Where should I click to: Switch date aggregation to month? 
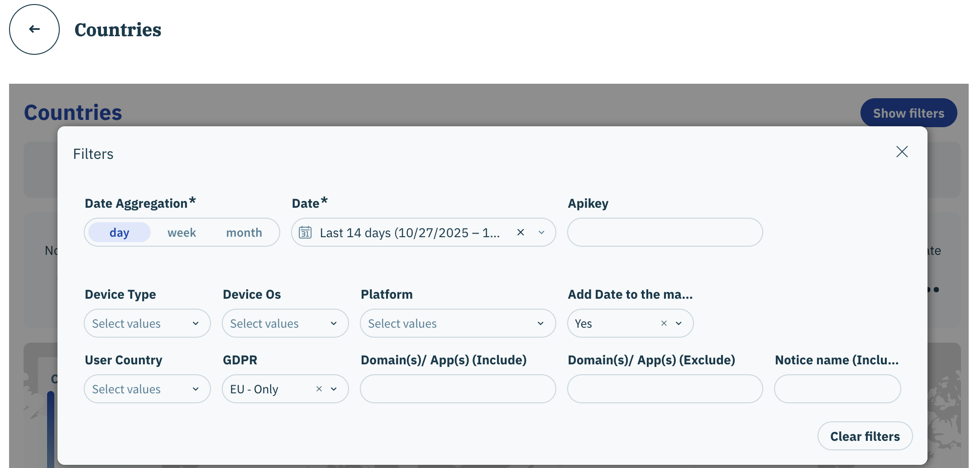tap(244, 233)
